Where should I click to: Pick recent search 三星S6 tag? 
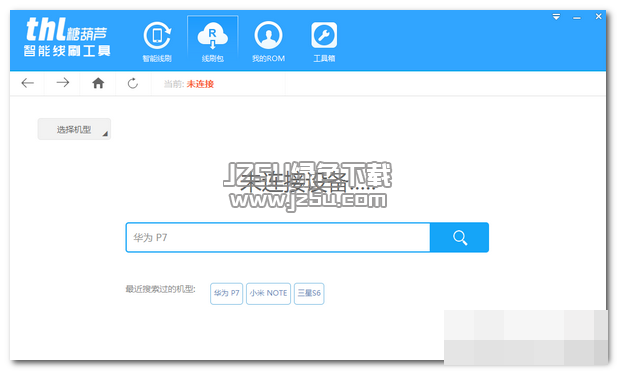pos(309,293)
